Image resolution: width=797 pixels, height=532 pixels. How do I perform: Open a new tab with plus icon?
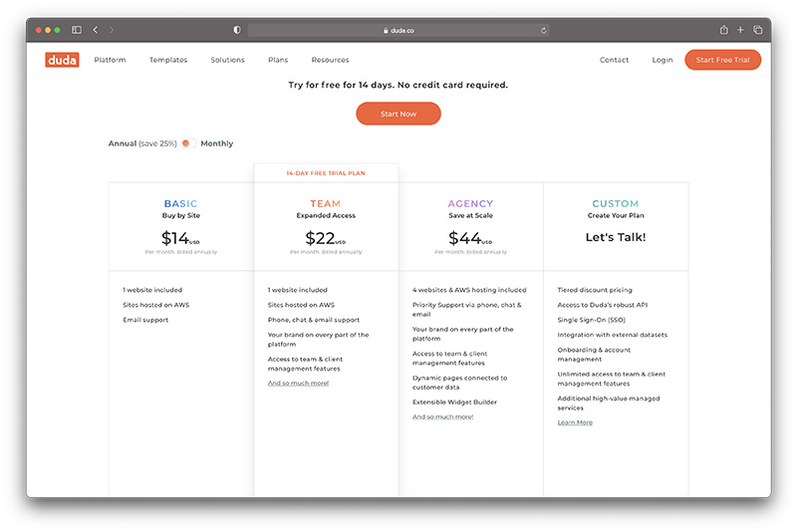(741, 30)
